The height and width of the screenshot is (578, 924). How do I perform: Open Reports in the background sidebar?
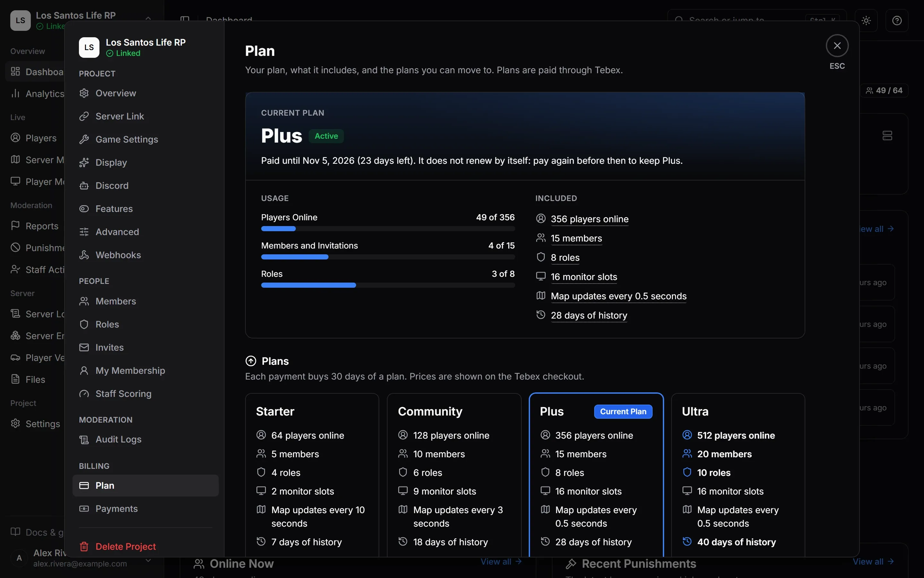(x=35, y=226)
